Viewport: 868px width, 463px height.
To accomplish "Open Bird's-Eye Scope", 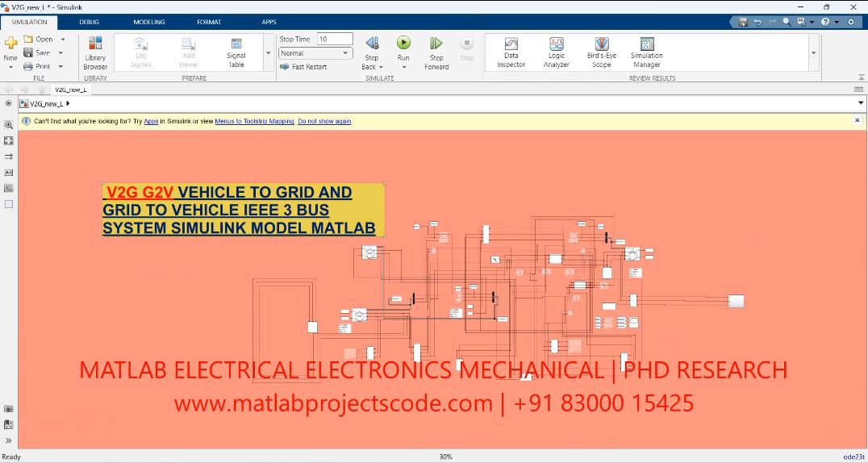I will click(x=601, y=52).
